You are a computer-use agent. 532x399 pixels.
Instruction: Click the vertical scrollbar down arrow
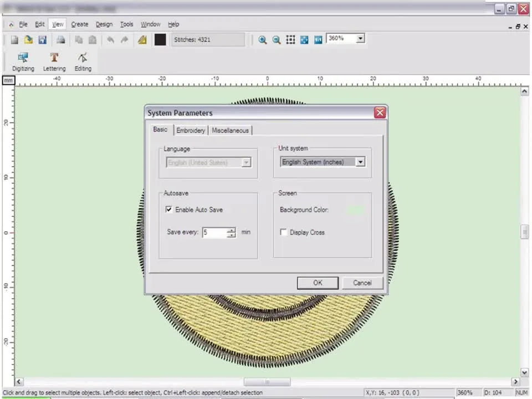pos(525,372)
